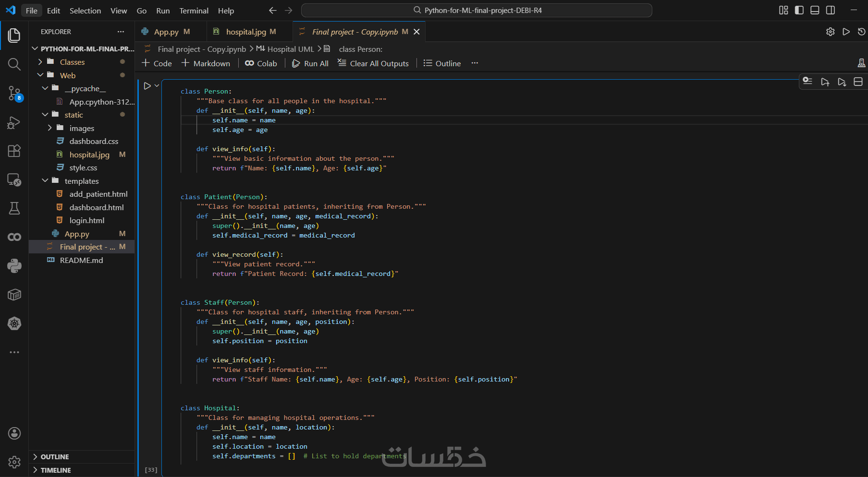Run the notebook cell play button
The height and width of the screenshot is (477, 868).
coord(147,86)
